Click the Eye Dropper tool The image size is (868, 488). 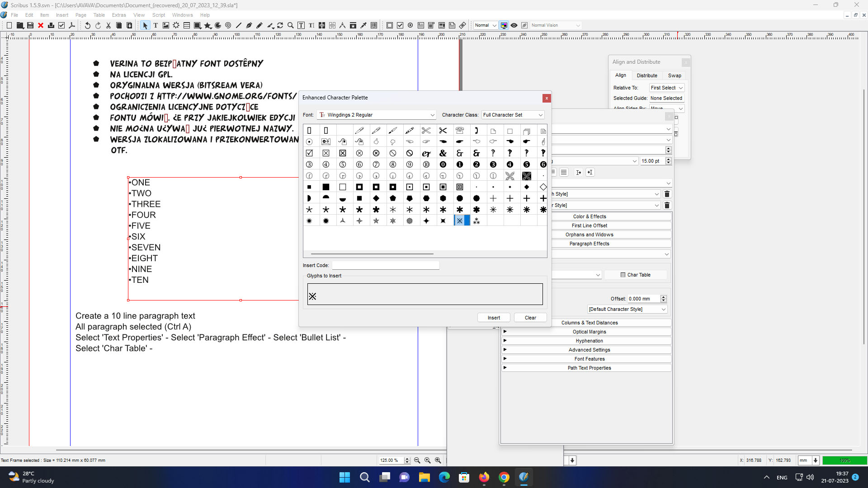363,26
